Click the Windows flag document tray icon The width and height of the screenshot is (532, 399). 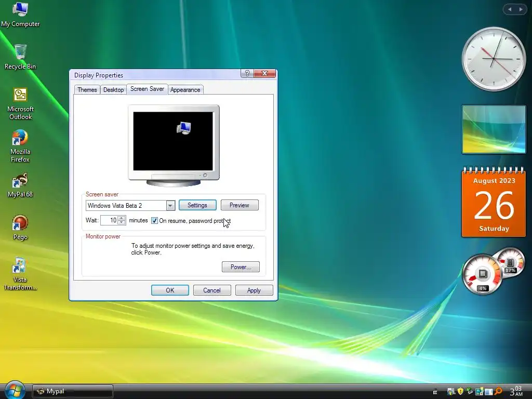(x=451, y=392)
